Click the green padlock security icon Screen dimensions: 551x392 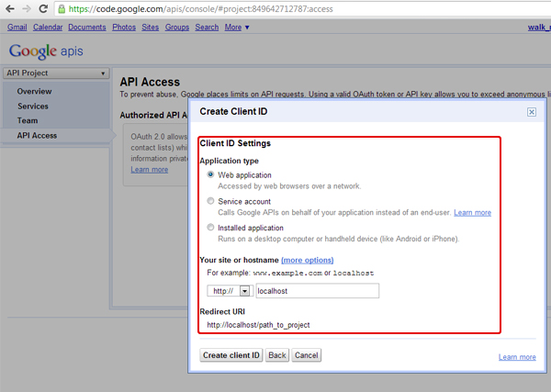(62, 9)
